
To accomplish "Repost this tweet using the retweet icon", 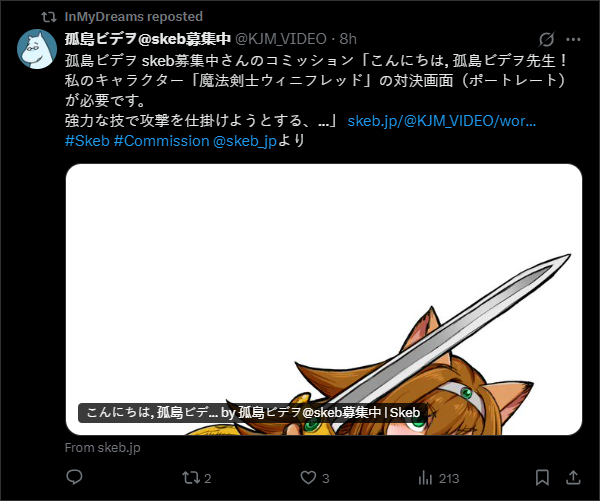I will pos(191,478).
